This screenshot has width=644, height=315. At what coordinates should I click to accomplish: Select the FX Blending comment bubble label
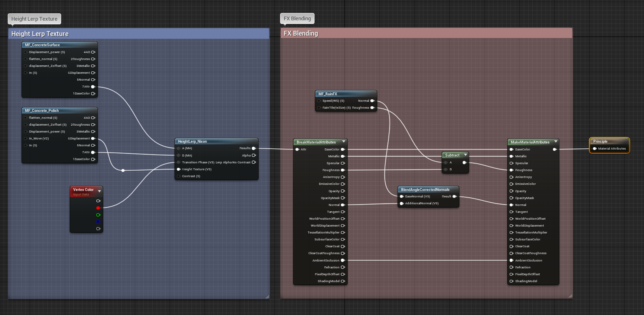pyautogui.click(x=297, y=19)
